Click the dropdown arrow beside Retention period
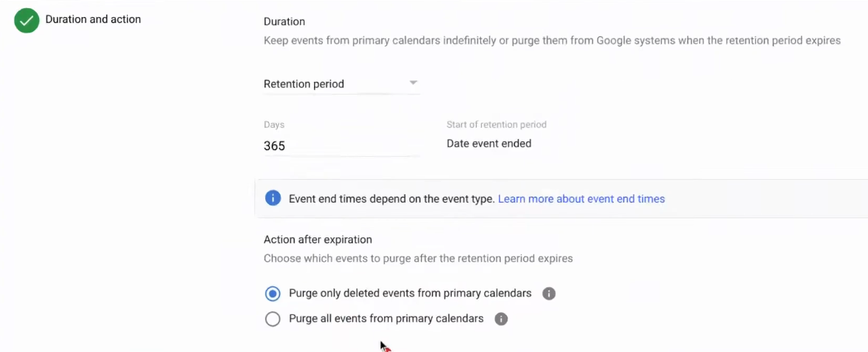Image resolution: width=868 pixels, height=352 pixels. click(414, 83)
